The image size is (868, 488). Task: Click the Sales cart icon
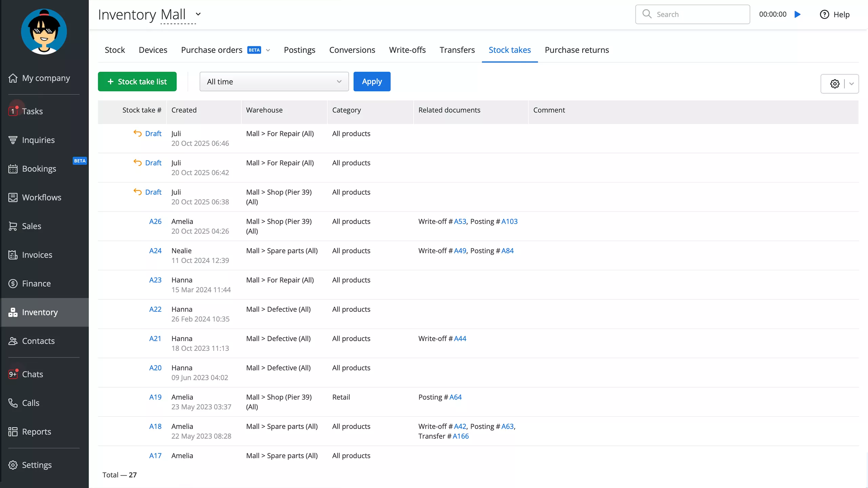click(13, 226)
